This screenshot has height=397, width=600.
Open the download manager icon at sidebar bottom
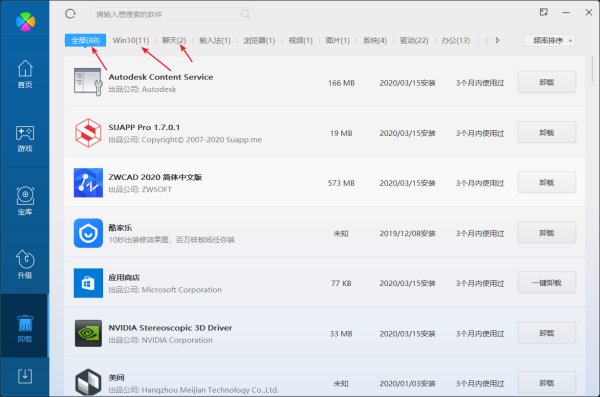pyautogui.click(x=25, y=376)
